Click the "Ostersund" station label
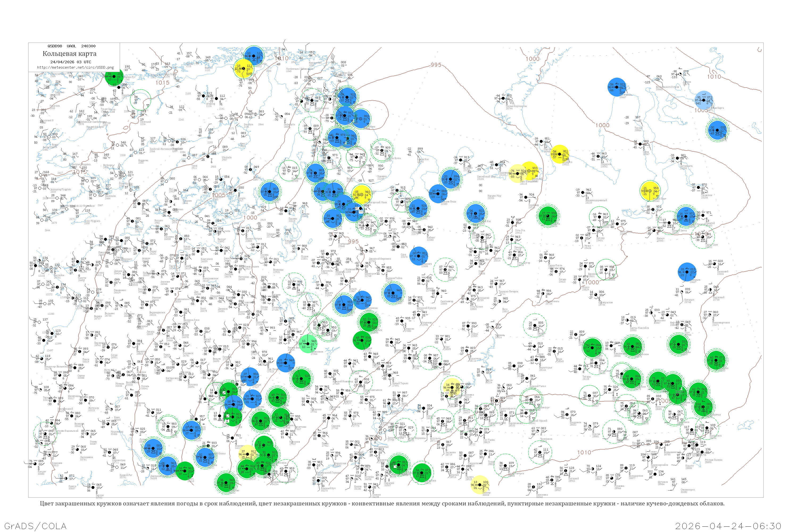 point(146,122)
